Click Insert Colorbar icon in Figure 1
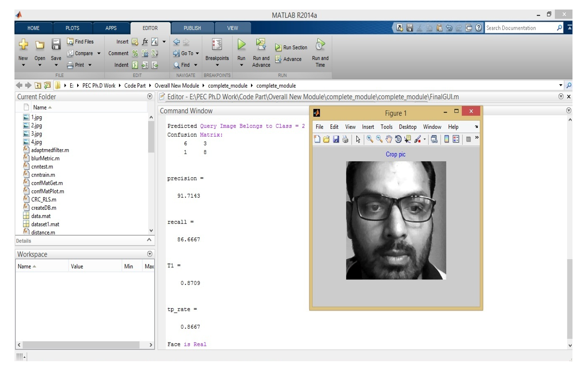Image resolution: width=588 pixels, height=367 pixels. [446, 139]
